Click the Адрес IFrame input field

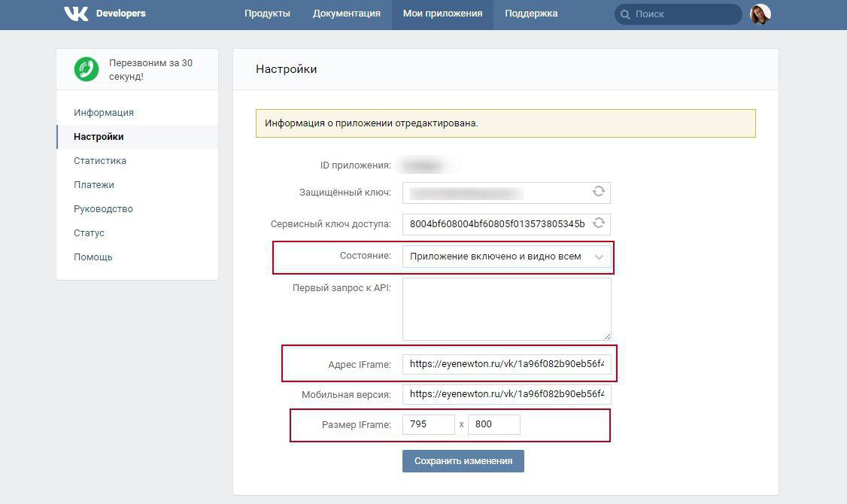click(x=507, y=364)
